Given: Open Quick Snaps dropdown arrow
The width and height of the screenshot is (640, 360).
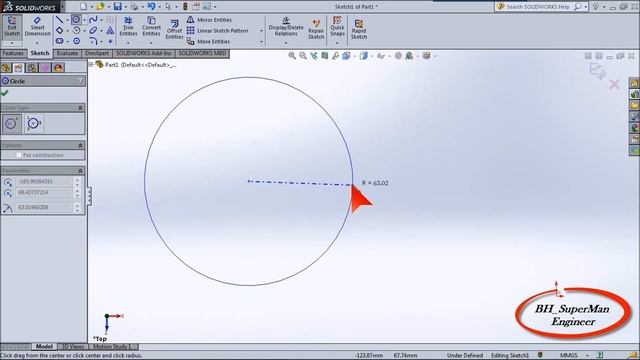Looking at the screenshot, I should click(337, 43).
